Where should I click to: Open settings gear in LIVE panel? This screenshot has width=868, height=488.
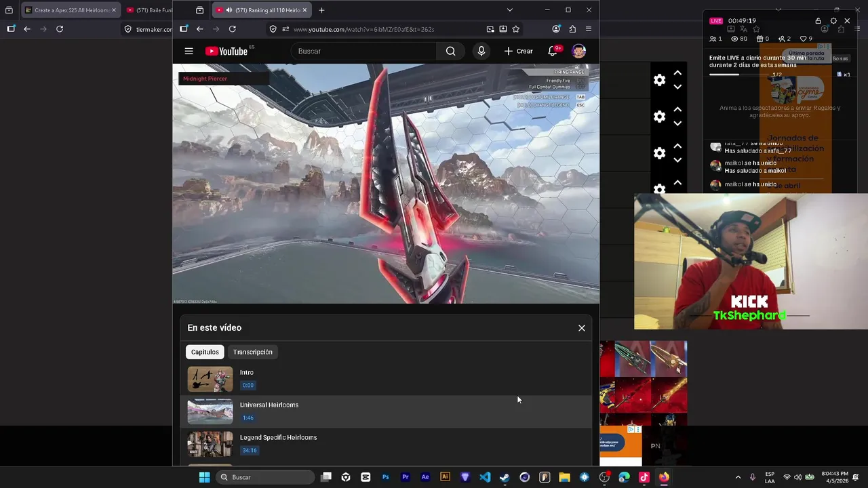pos(833,21)
